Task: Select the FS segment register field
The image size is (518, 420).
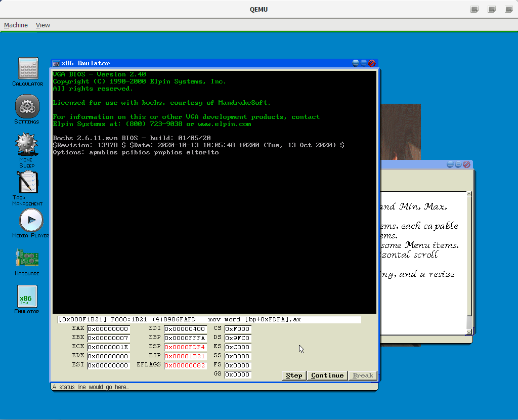Action: pos(238,365)
